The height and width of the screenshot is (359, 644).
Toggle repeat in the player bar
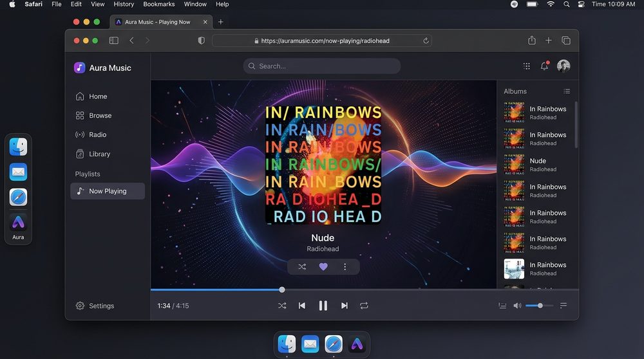point(364,306)
